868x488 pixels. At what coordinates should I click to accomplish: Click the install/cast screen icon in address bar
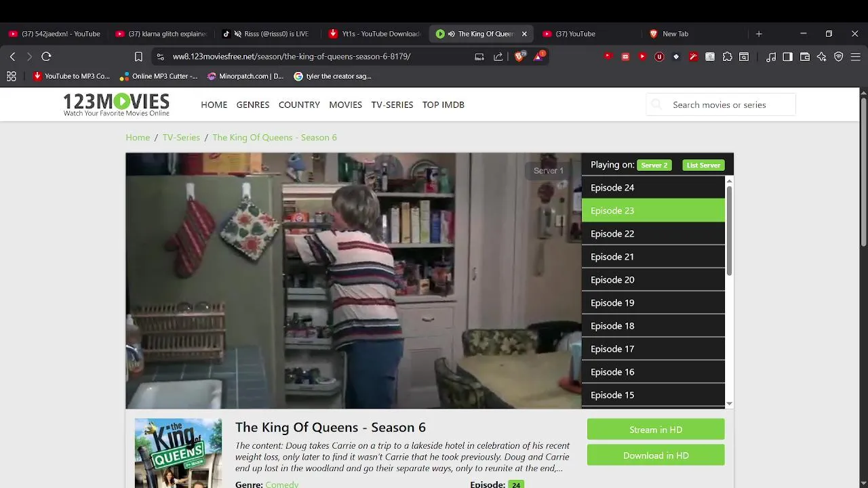coord(479,57)
